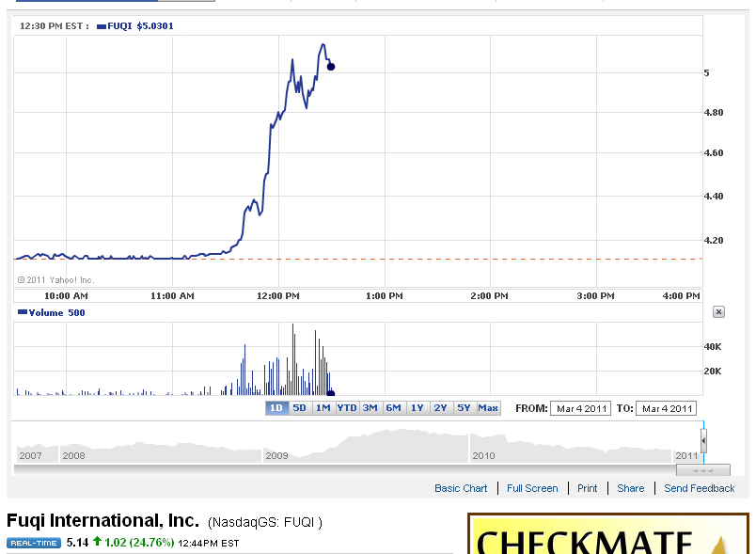Viewport: 756px width, 554px height.
Task: Select the 1D time range
Action: pyautogui.click(x=276, y=408)
